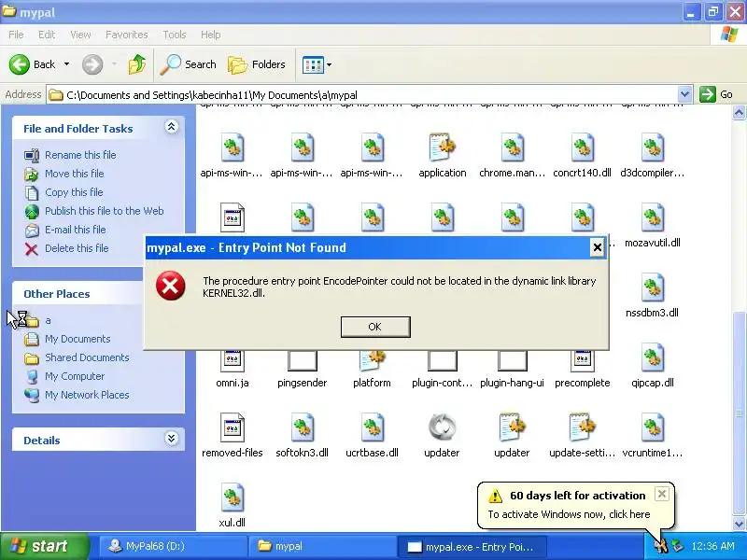Switch to MyPal68 (D:) taskbar item
The width and height of the screenshot is (747, 560).
click(173, 546)
